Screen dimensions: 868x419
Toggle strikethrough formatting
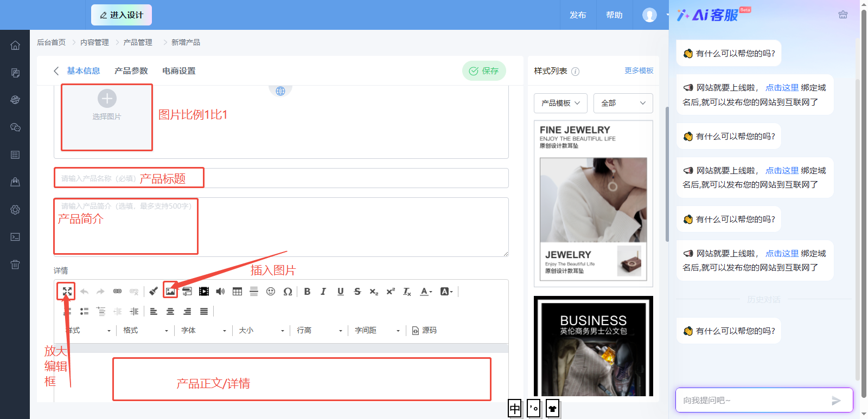pos(357,292)
